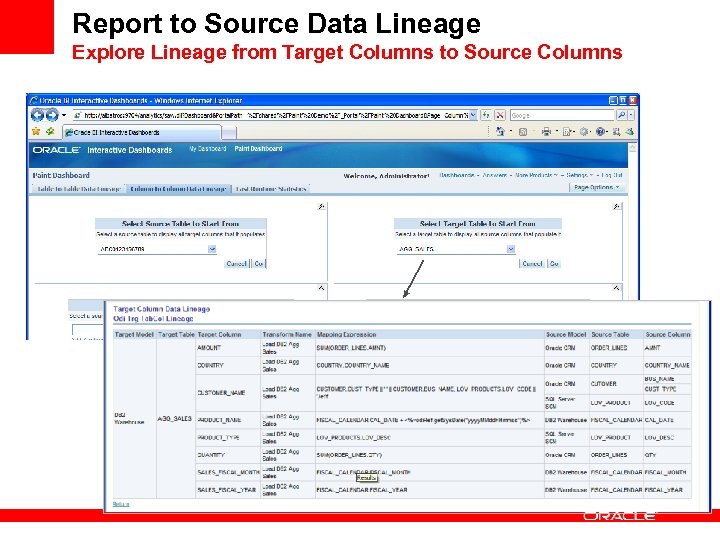720x540 pixels.
Task: Open Favorites Center star icon
Action: click(x=36, y=132)
